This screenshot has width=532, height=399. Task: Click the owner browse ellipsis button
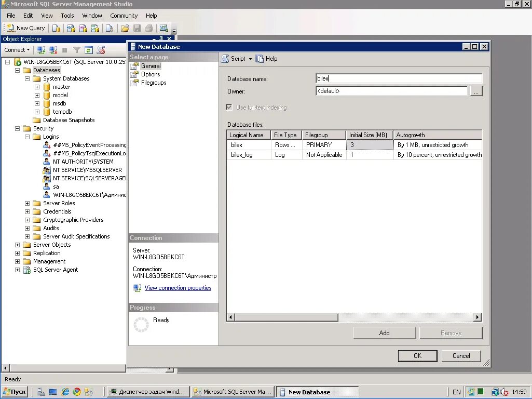click(x=476, y=91)
